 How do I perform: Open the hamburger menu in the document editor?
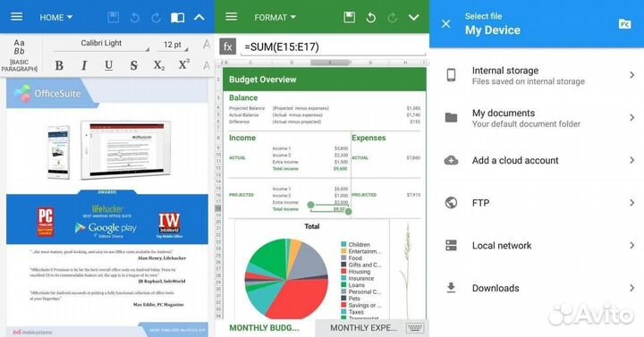pyautogui.click(x=17, y=17)
